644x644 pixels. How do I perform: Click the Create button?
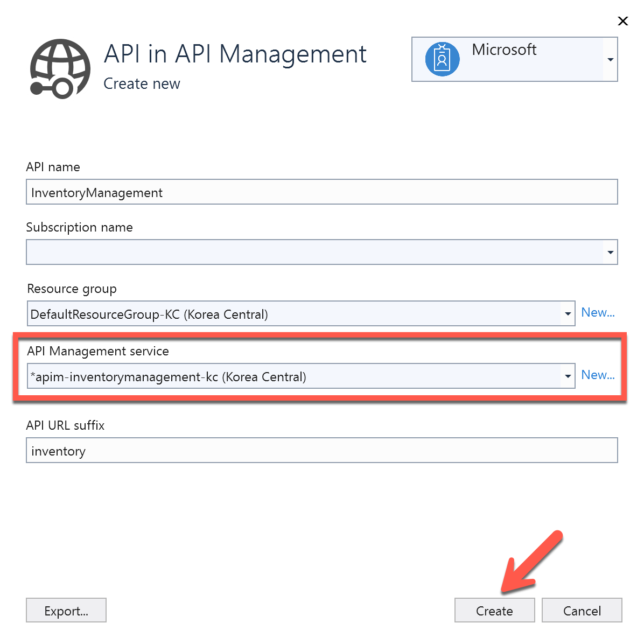(494, 611)
